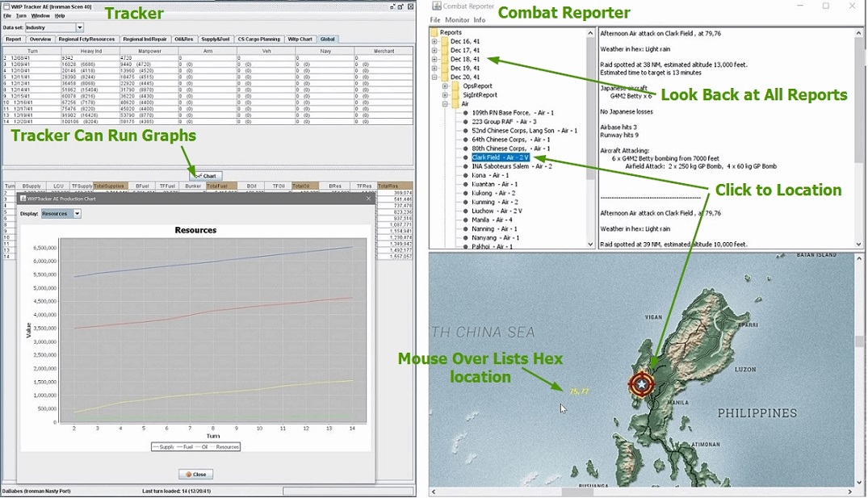Click the Tracker window iconify icon

(392, 6)
